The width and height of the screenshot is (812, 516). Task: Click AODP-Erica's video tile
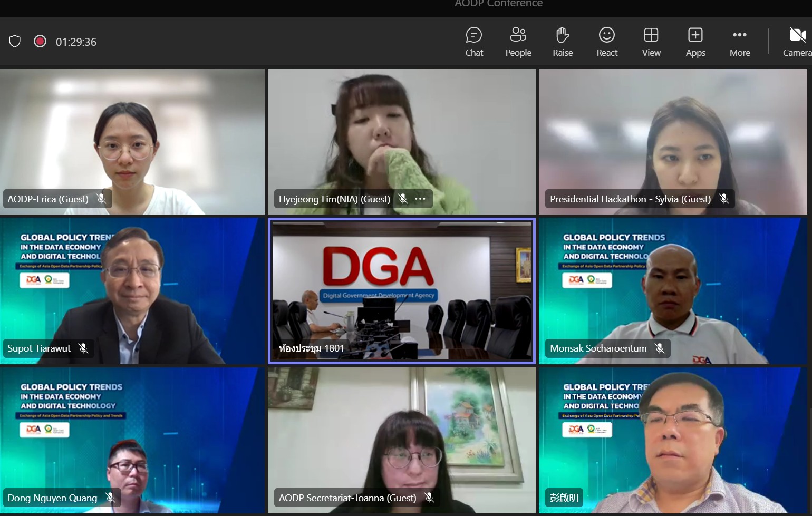132,141
